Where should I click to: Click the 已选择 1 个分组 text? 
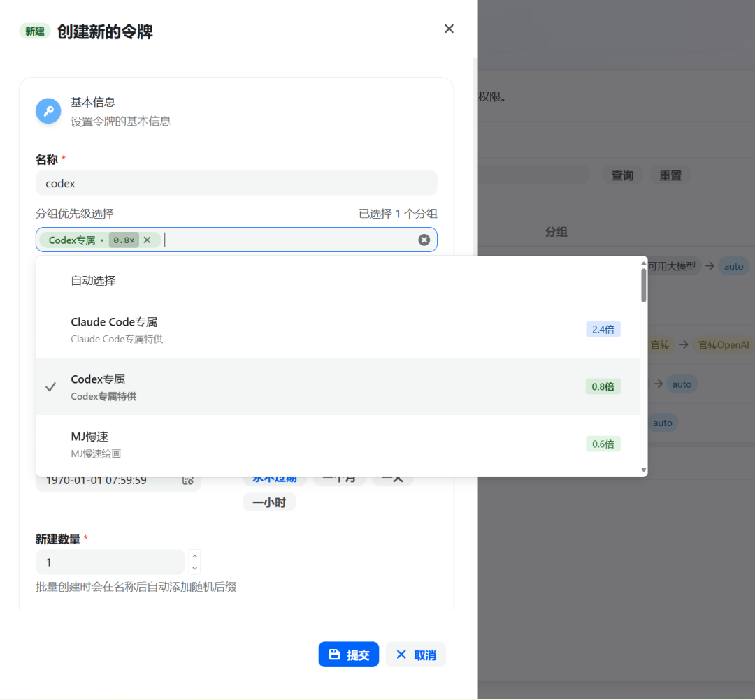click(x=398, y=214)
